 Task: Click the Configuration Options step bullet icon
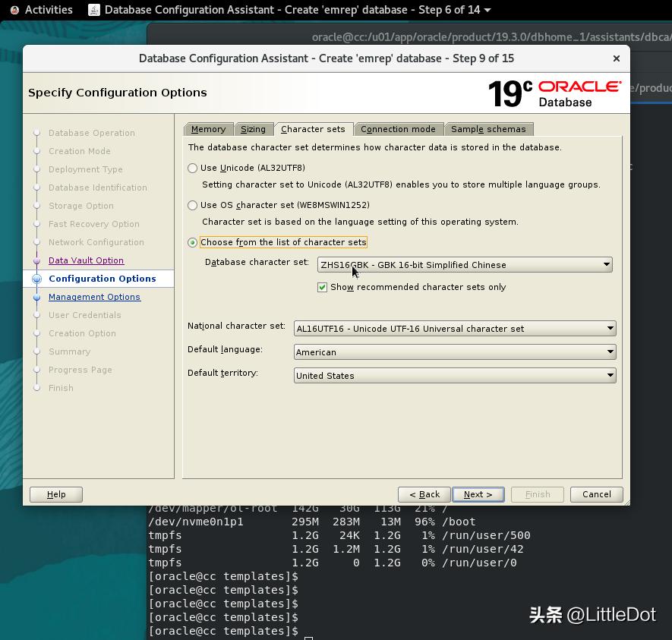click(x=37, y=279)
